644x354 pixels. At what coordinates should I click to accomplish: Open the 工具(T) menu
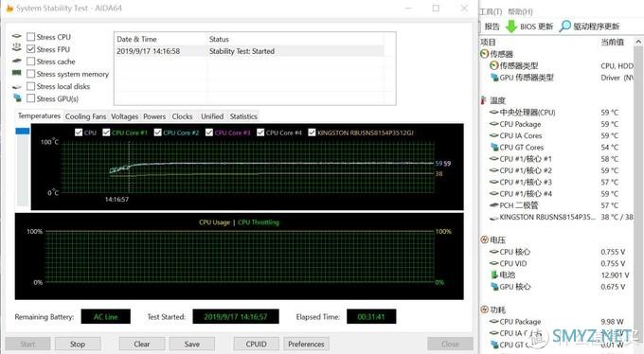491,11
